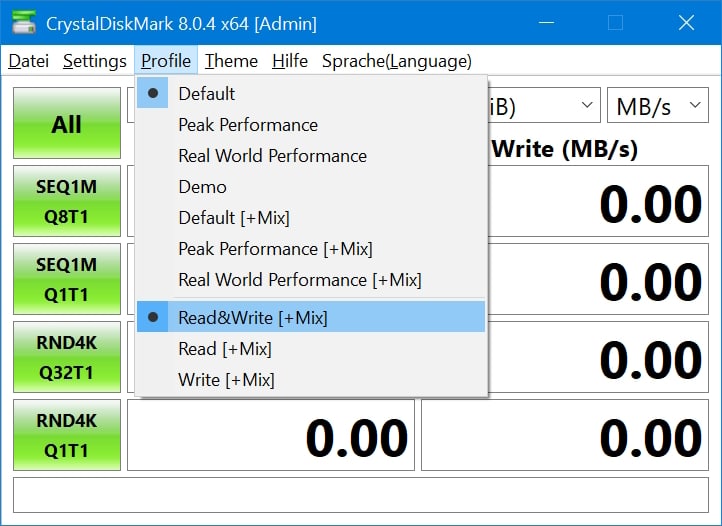
Task: Open the Sprache(Language) menu
Action: click(x=397, y=61)
